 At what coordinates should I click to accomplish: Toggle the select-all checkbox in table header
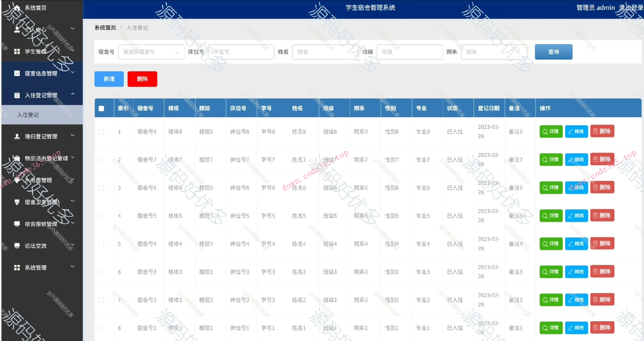point(101,108)
